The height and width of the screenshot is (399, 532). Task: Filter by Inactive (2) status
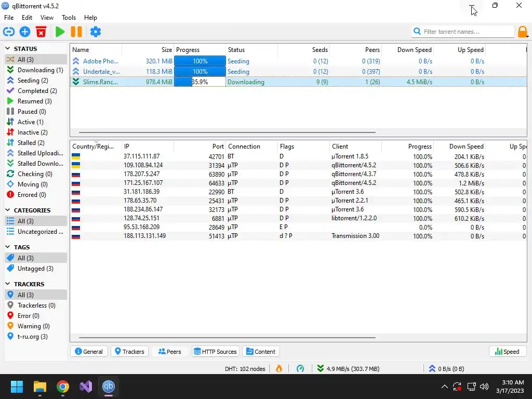tap(36, 132)
